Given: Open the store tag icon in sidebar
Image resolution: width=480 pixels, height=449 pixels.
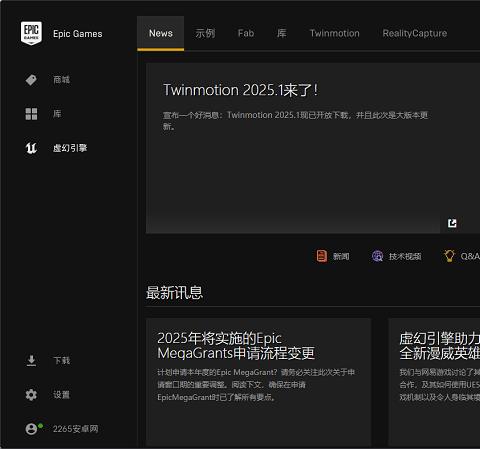Looking at the screenshot, I should (x=31, y=80).
